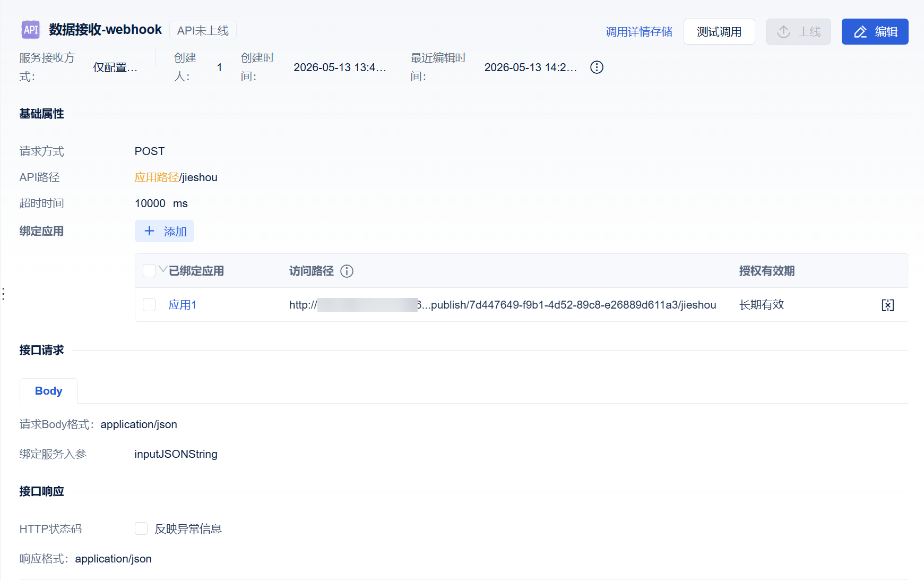Viewport: 924px width, 580px height.
Task: Click the API未上线 status tag
Action: tap(203, 30)
